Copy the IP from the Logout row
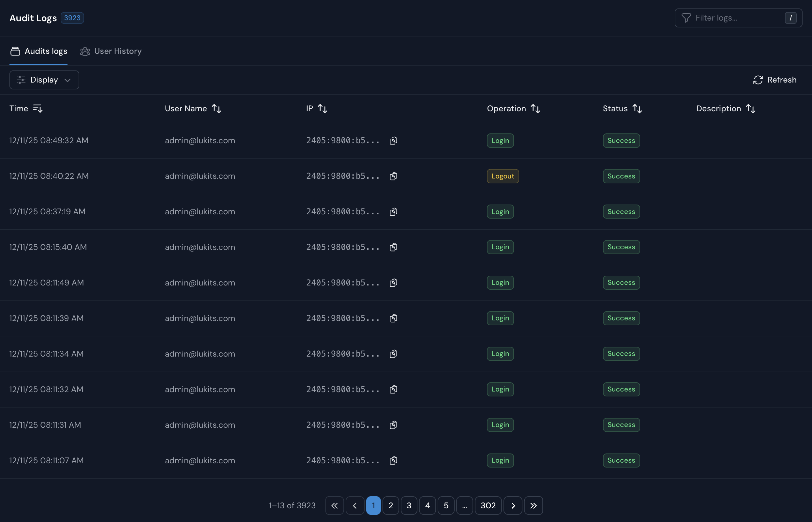The height and width of the screenshot is (522, 812). click(393, 176)
